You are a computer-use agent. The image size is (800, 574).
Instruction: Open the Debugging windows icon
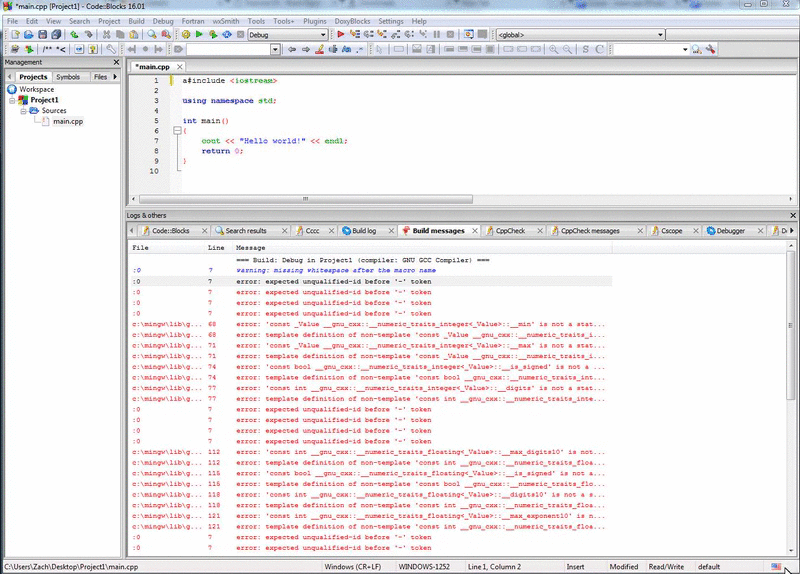click(x=468, y=35)
